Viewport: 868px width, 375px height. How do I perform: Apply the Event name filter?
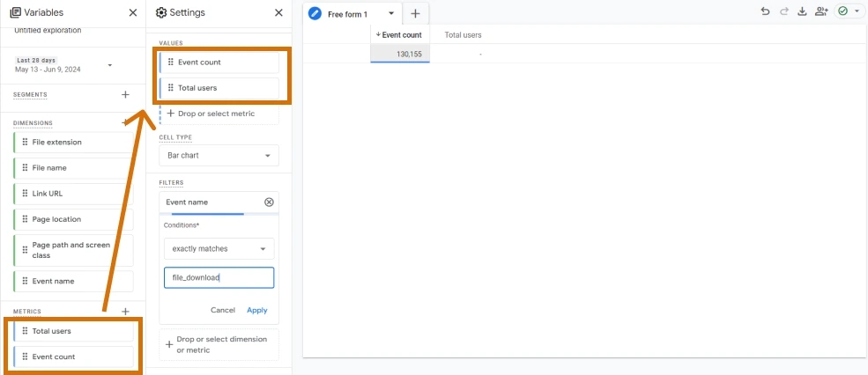point(256,310)
